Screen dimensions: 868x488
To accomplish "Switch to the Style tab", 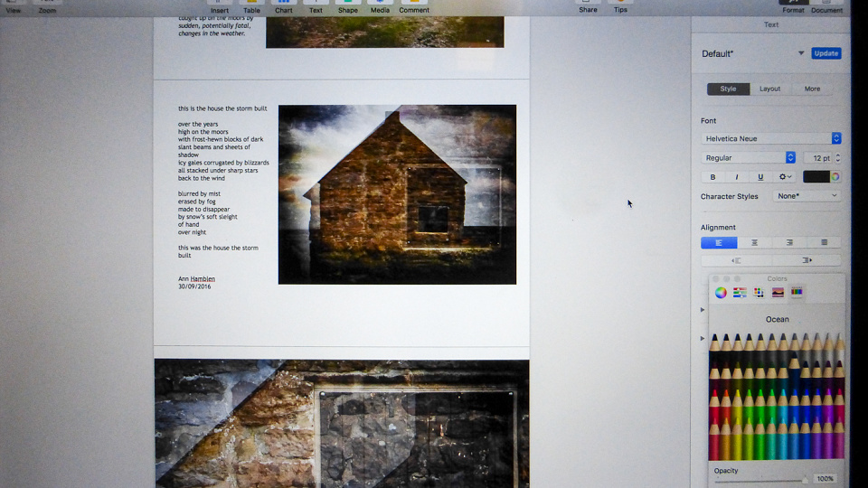I will click(728, 89).
